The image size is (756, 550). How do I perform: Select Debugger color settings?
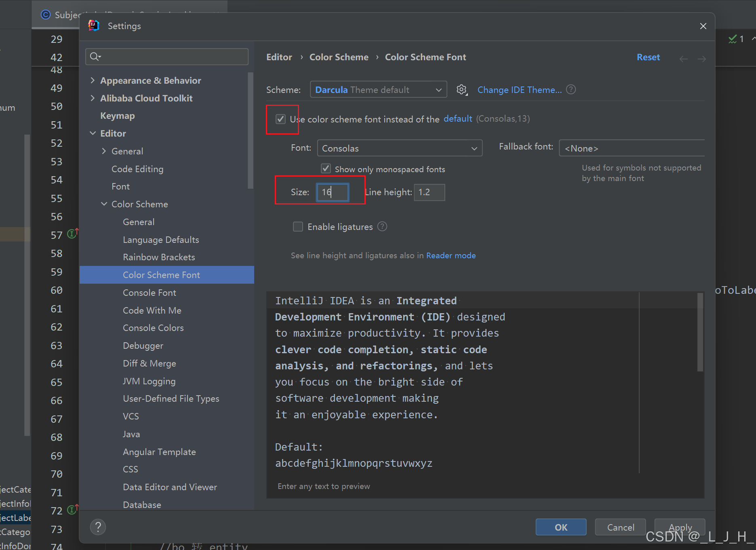coord(143,346)
